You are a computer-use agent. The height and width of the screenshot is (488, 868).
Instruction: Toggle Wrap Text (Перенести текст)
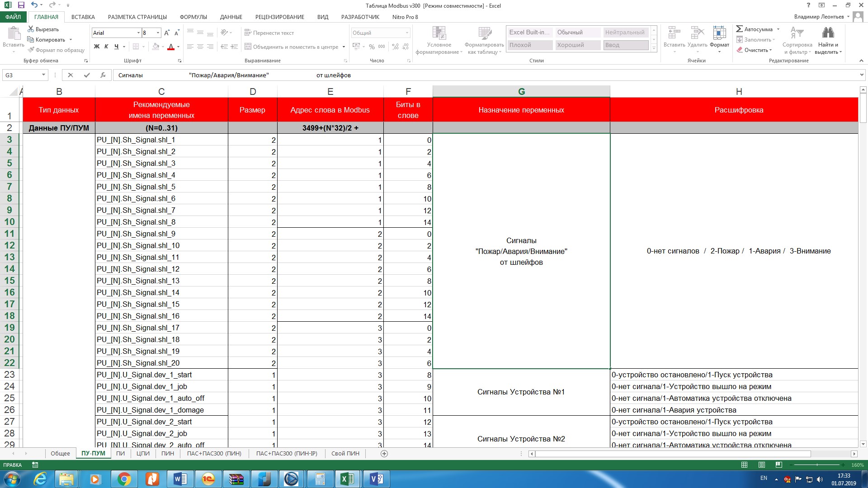(x=269, y=33)
